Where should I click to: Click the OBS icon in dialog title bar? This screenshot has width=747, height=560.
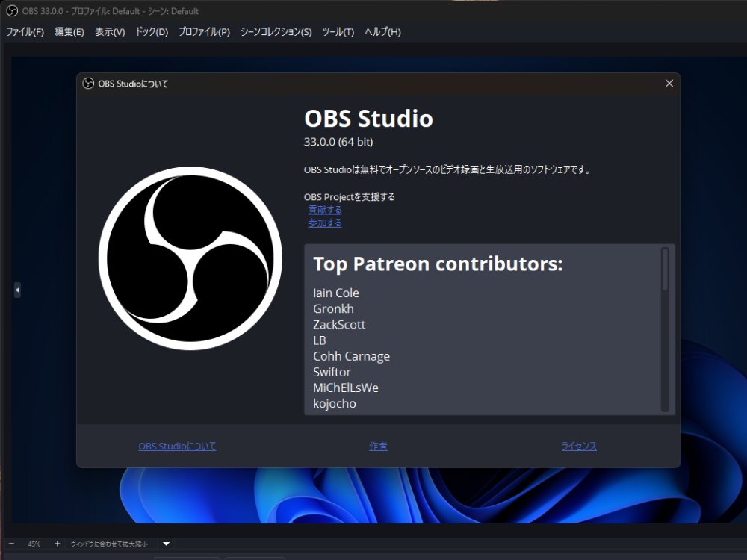88,84
